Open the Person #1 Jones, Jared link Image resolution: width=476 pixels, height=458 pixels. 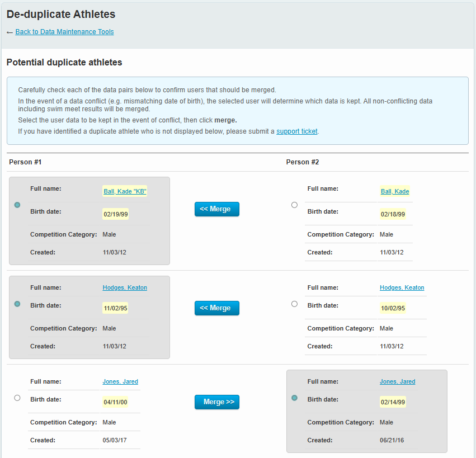(120, 382)
